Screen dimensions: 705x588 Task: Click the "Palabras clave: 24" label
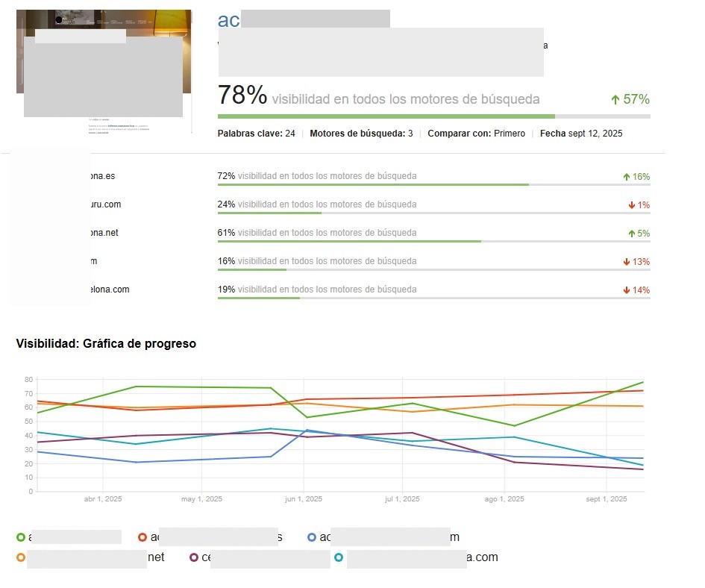pyautogui.click(x=258, y=133)
